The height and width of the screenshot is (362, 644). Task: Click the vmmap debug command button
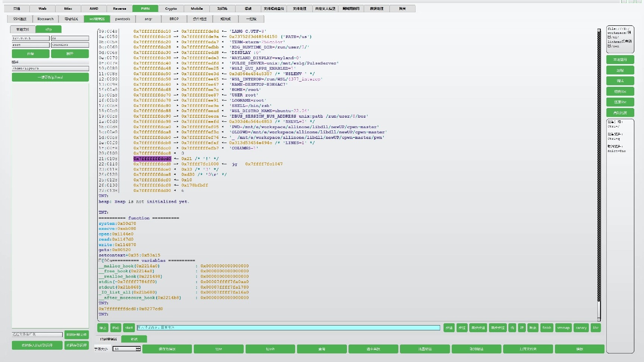click(563, 328)
